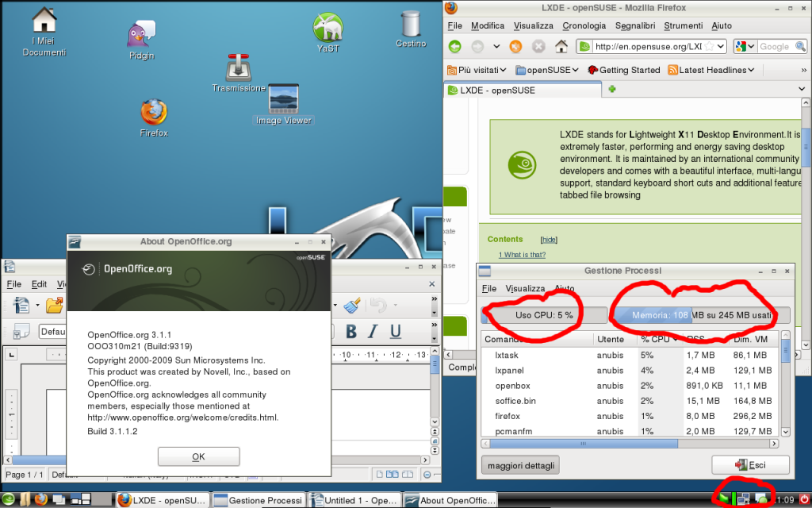Image resolution: width=812 pixels, height=508 pixels.
Task: Toggle Italic formatting in Writer
Action: tap(373, 332)
